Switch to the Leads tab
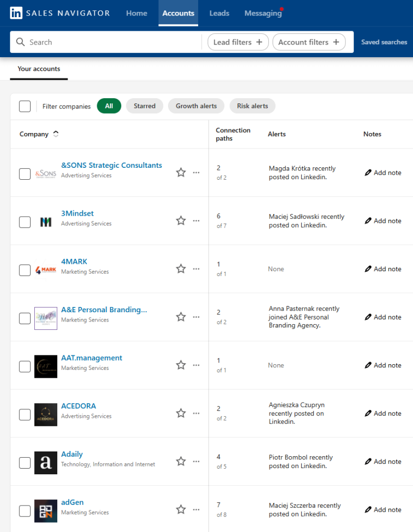Image resolution: width=413 pixels, height=532 pixels. (x=219, y=14)
